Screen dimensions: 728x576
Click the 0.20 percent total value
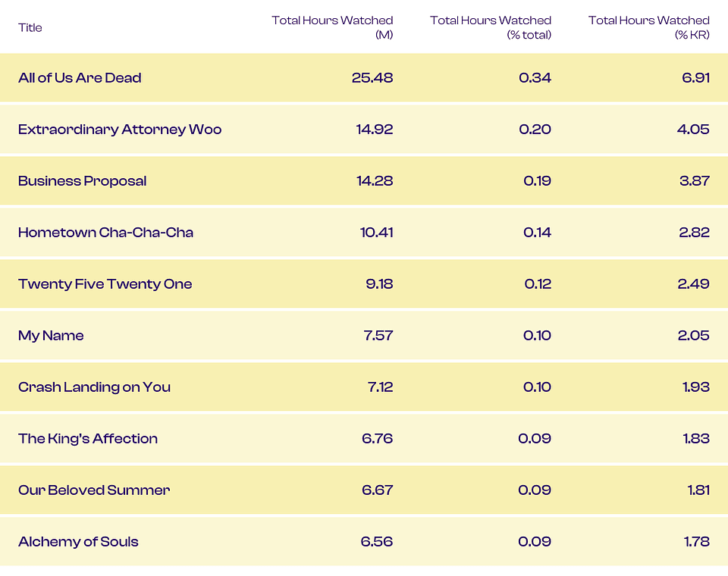(535, 129)
